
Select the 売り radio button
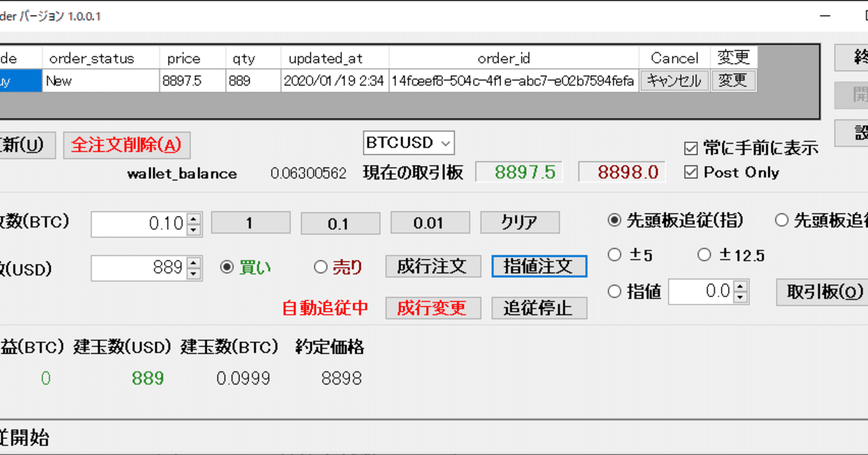319,266
